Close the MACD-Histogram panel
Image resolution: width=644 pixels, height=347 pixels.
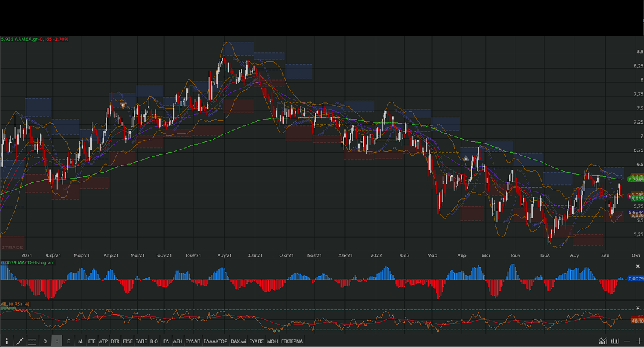click(638, 266)
